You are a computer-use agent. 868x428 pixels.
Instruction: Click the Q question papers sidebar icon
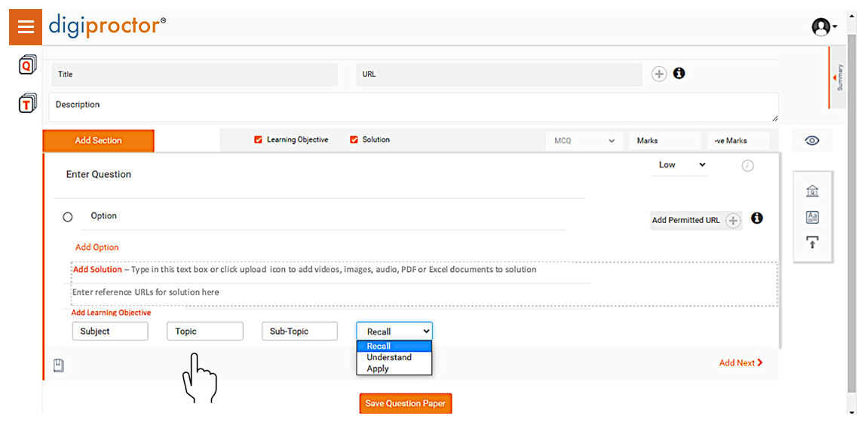[x=27, y=66]
